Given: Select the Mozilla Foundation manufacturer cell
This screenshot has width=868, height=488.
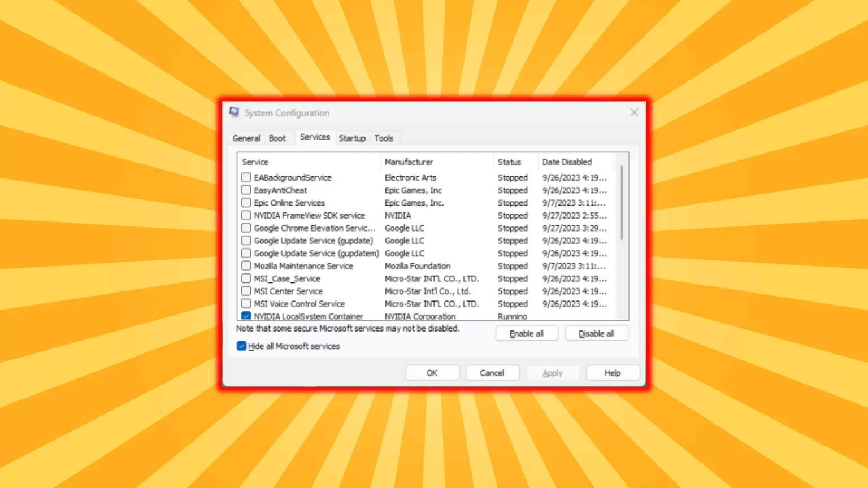Looking at the screenshot, I should pyautogui.click(x=418, y=266).
